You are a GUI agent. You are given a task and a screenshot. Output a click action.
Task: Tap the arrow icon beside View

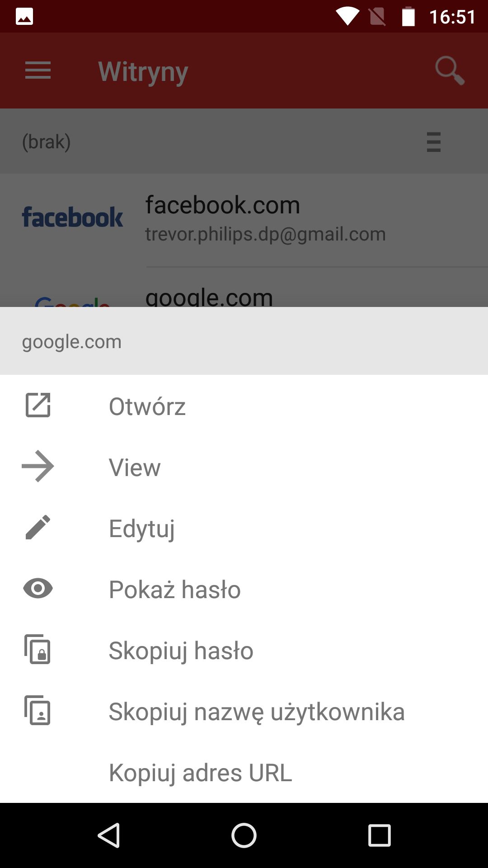38,466
